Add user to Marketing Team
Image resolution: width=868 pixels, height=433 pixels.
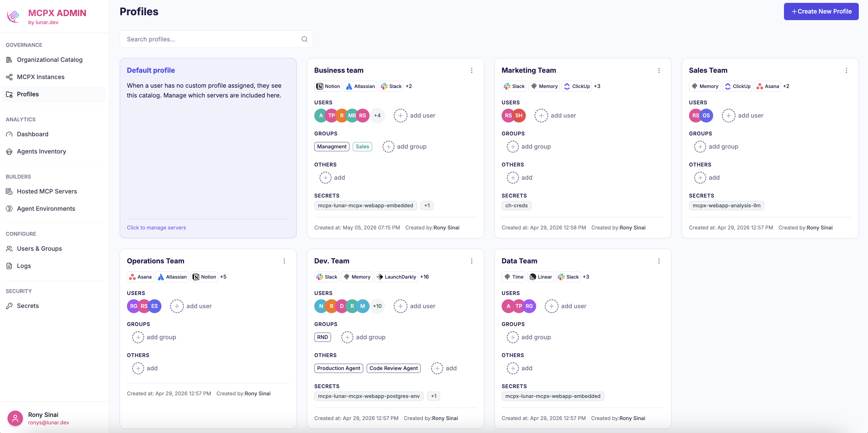coord(555,116)
